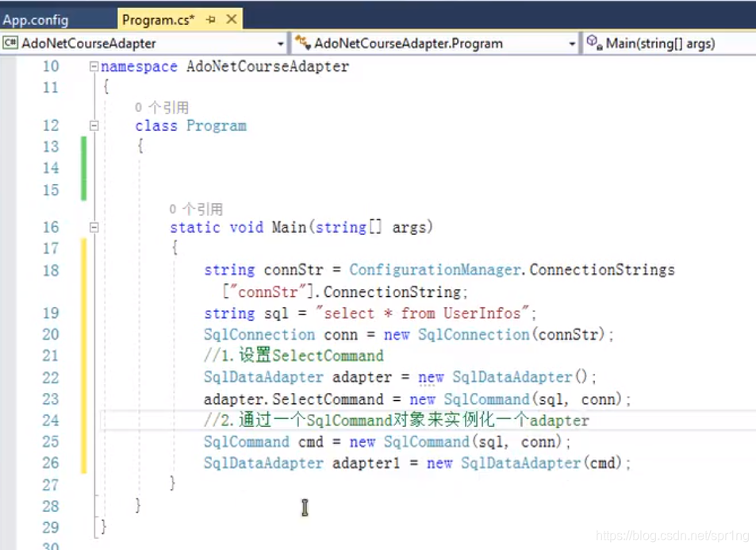Click the method icon beside Main(string[] args)
This screenshot has width=756, height=550.
point(594,43)
